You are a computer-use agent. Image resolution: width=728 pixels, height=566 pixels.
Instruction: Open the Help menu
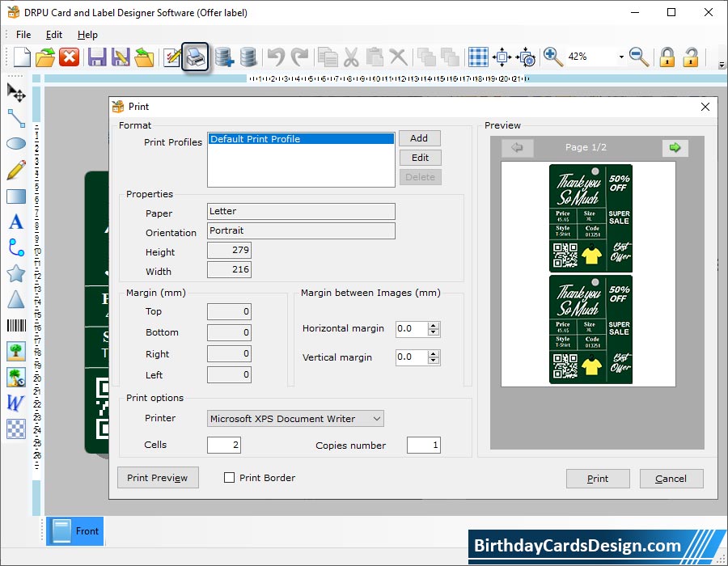87,35
